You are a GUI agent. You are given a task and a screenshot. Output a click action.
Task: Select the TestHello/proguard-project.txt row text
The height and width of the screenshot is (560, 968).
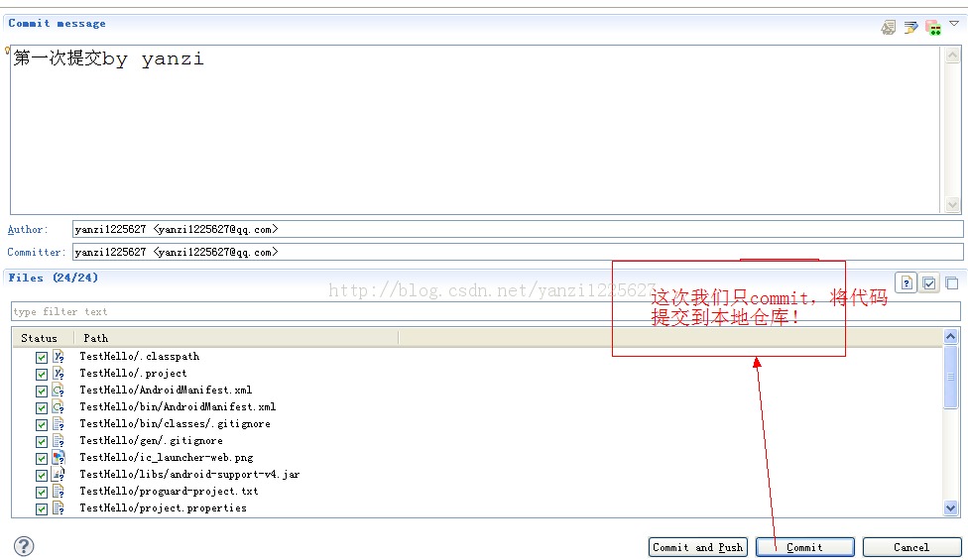click(x=169, y=491)
